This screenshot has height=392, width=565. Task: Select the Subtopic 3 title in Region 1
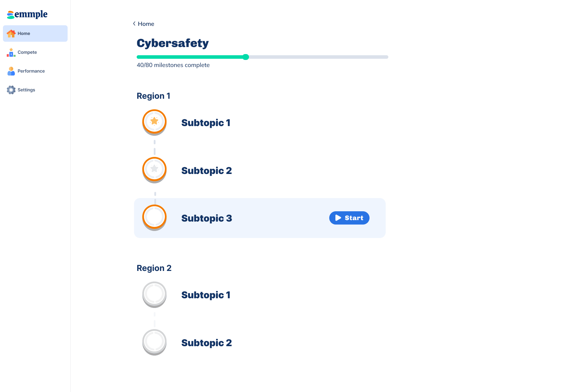tap(207, 218)
